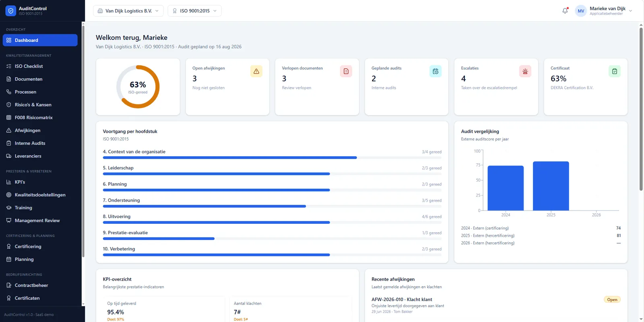Open the Escalaties summary card
This screenshot has width=644, height=322.
point(496,87)
